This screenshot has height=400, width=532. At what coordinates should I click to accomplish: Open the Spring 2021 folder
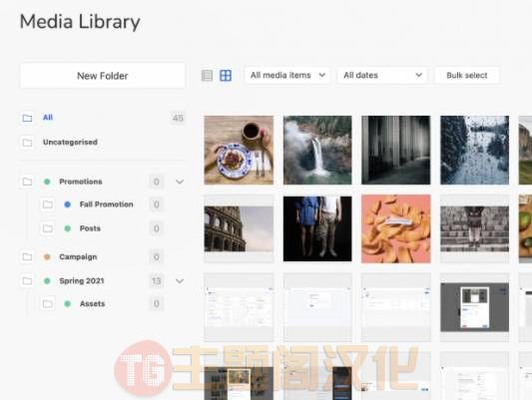82,281
